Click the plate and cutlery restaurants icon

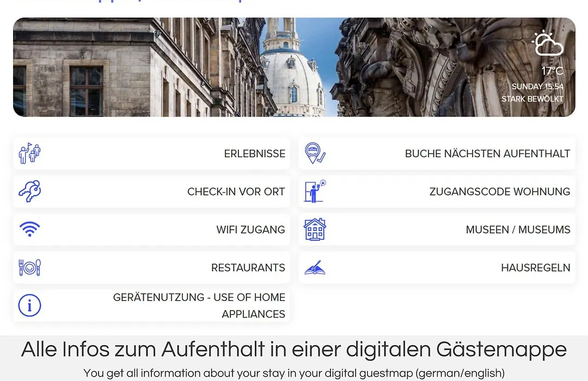(29, 267)
